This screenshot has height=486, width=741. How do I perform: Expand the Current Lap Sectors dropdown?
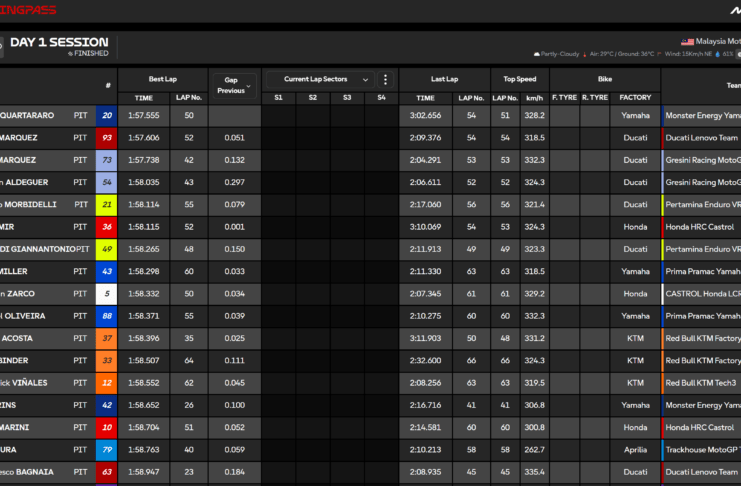tap(326, 79)
